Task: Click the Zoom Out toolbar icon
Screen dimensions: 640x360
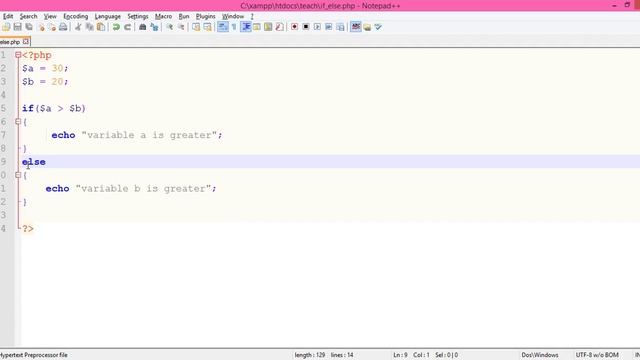Action: [181, 27]
